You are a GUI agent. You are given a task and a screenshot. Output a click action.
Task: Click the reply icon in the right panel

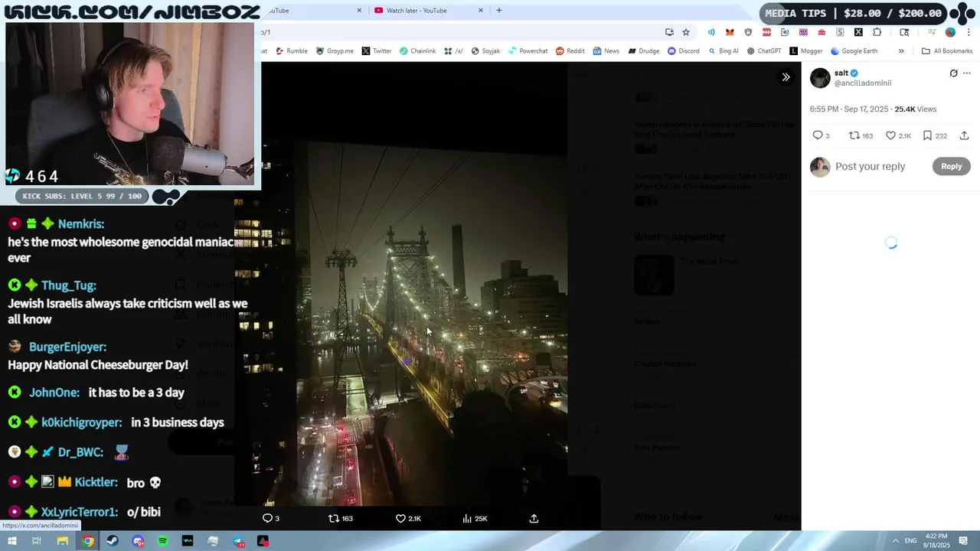coord(818,135)
